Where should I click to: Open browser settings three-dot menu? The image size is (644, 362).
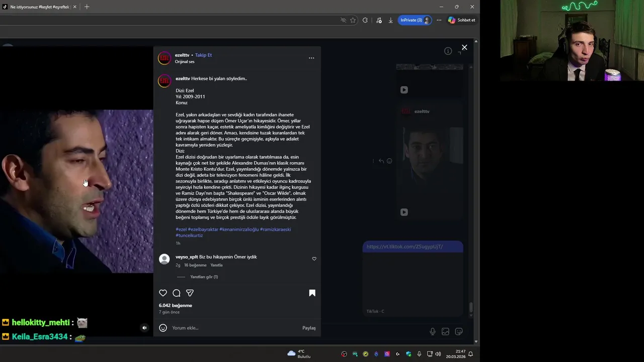point(439,20)
